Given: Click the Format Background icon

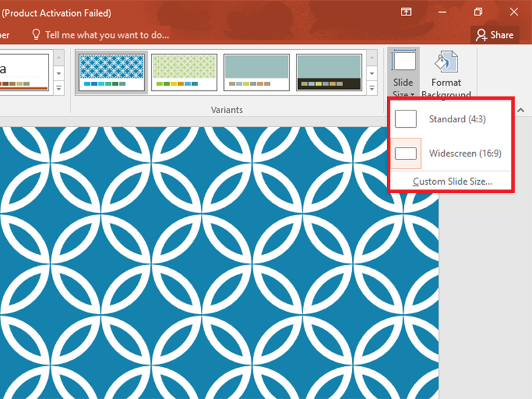Looking at the screenshot, I should pyautogui.click(x=446, y=64).
